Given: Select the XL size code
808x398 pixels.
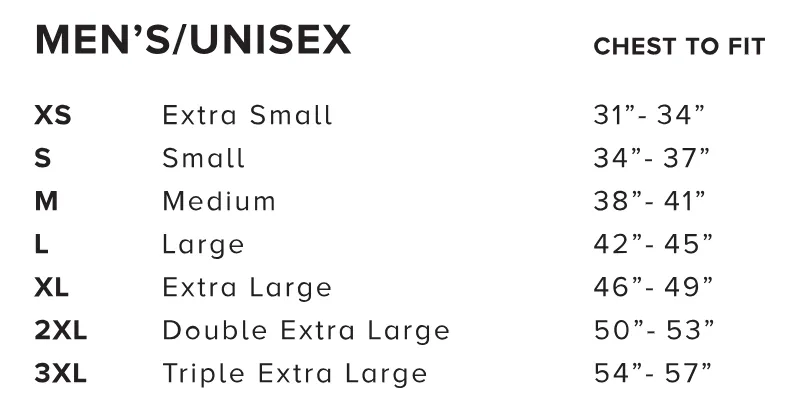Looking at the screenshot, I should [51, 288].
